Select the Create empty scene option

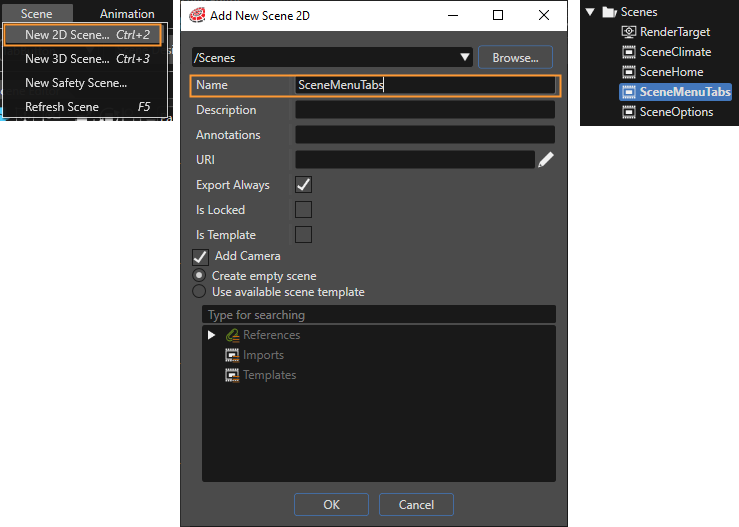tap(199, 275)
